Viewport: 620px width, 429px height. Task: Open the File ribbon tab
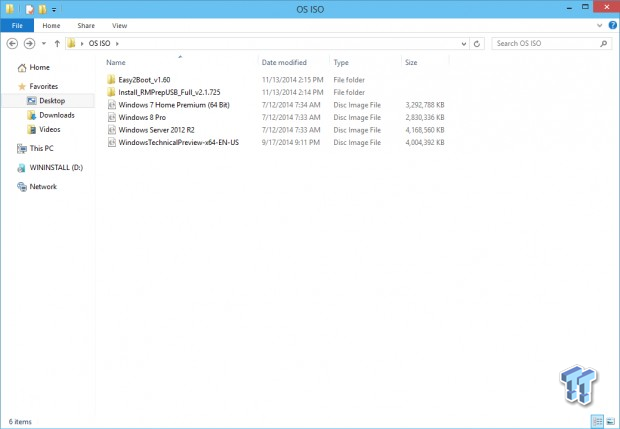tap(17, 26)
